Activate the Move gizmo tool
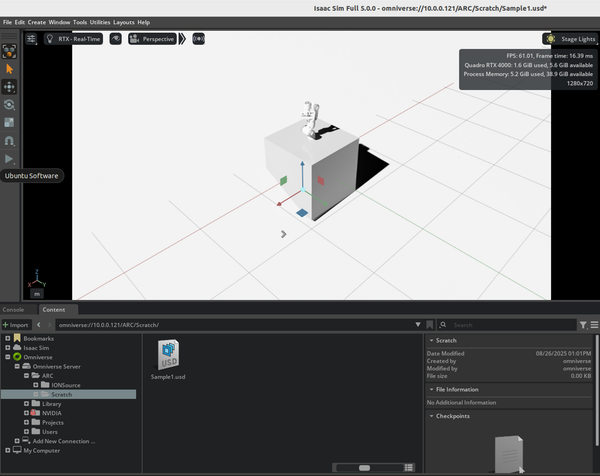 pyautogui.click(x=10, y=87)
